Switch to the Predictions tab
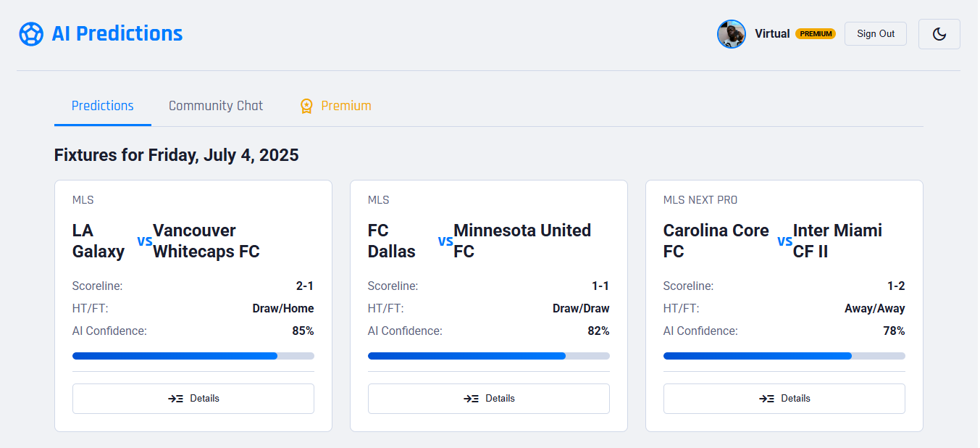 [x=103, y=106]
